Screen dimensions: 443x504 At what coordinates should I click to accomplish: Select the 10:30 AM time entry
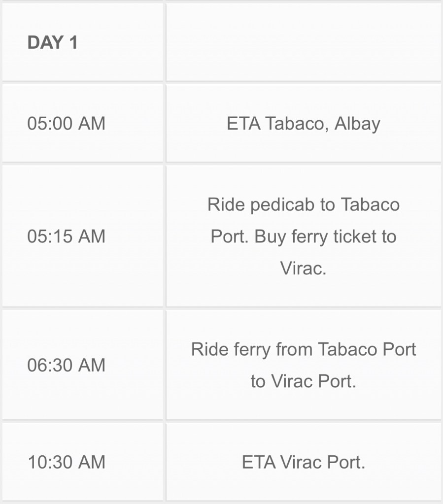click(x=67, y=462)
